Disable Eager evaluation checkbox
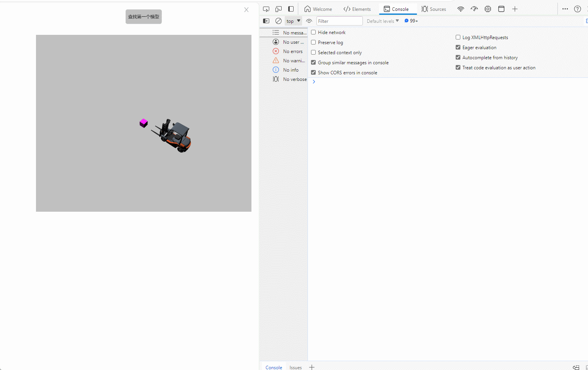The image size is (588, 370). pyautogui.click(x=458, y=47)
